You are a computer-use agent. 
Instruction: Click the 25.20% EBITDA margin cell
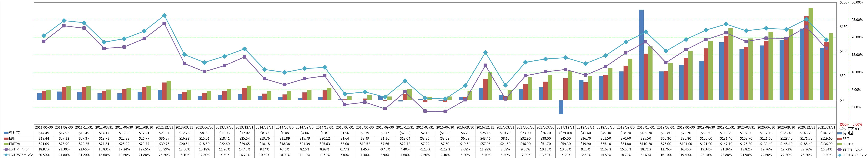click(806, 155)
